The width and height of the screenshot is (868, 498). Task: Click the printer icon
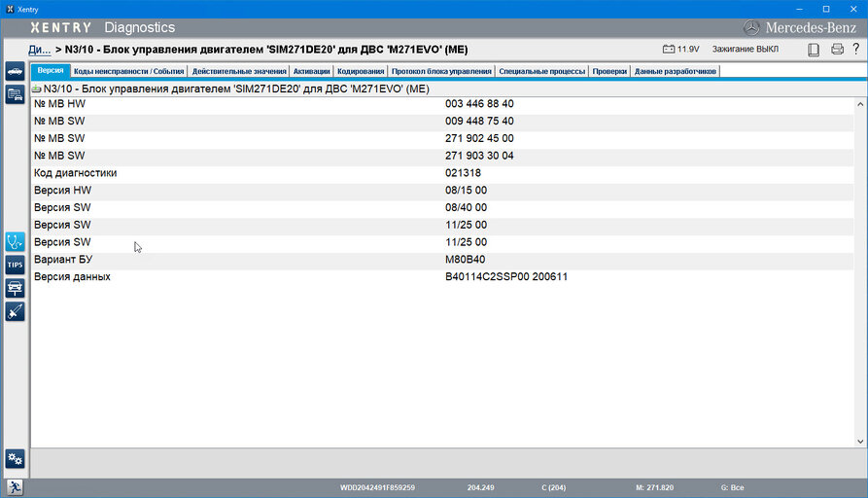837,50
